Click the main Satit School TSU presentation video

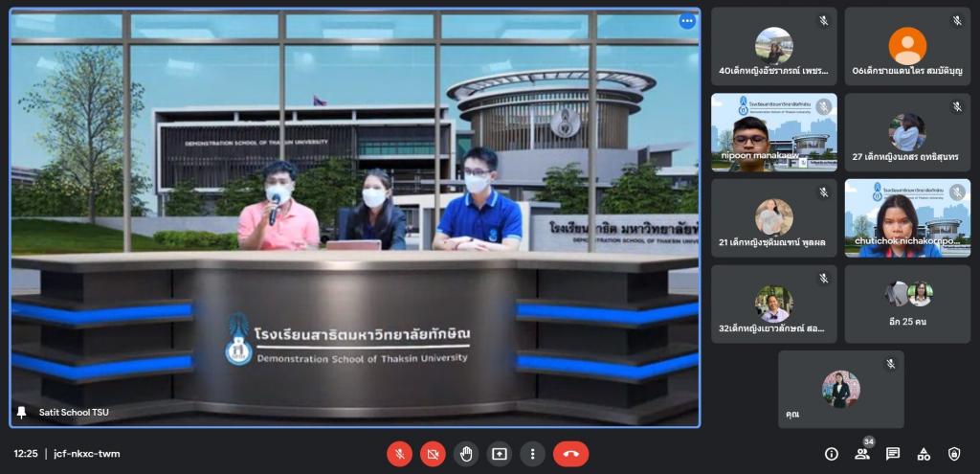coord(355,217)
